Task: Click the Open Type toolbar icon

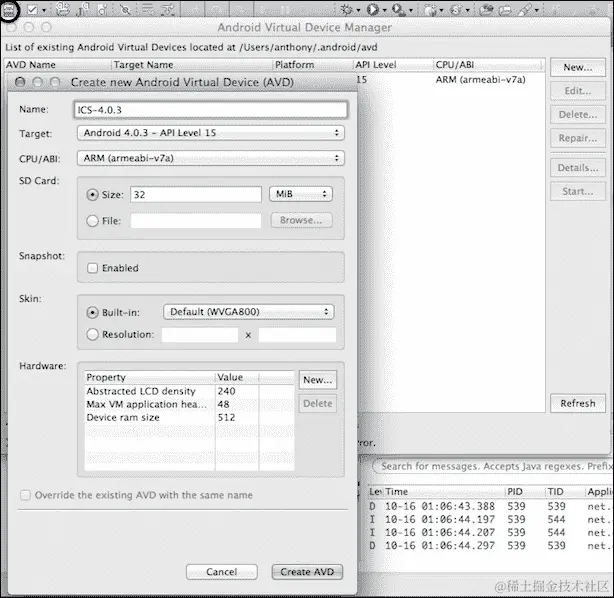Action: coord(487,9)
